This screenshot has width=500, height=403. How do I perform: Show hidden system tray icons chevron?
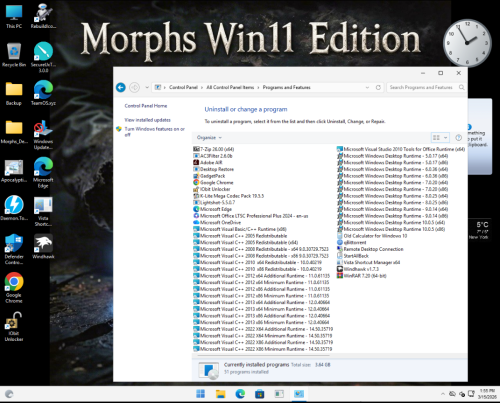tap(443, 394)
